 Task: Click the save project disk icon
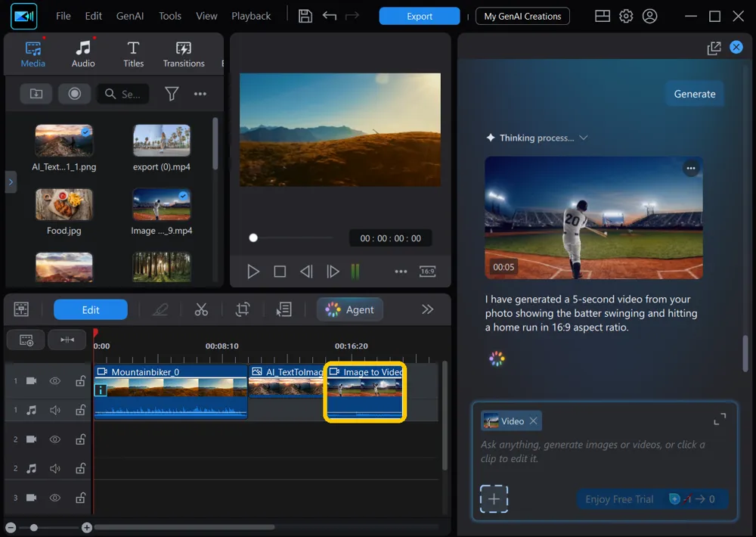[305, 16]
